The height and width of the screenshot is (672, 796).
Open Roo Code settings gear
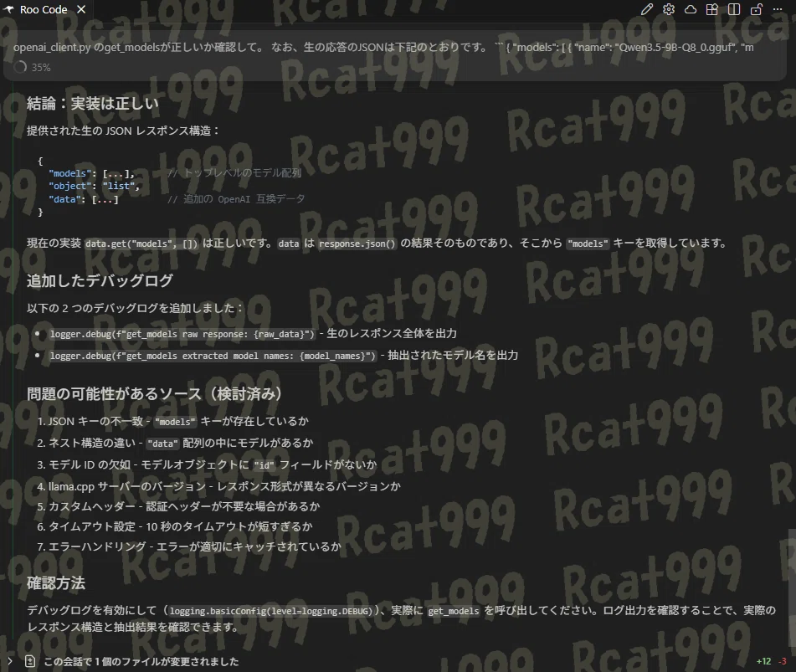[669, 10]
